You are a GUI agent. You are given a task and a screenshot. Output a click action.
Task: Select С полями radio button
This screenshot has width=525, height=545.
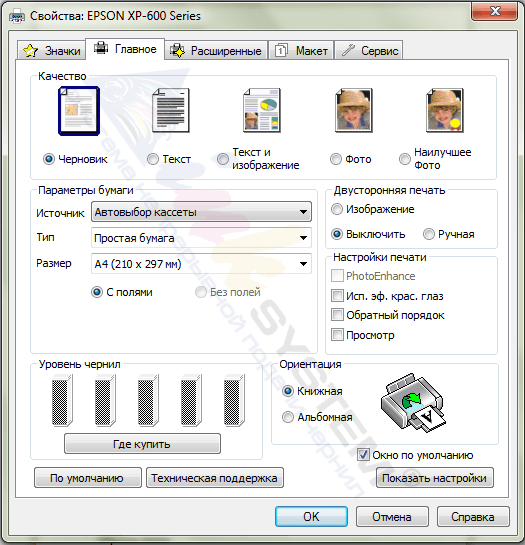click(97, 292)
